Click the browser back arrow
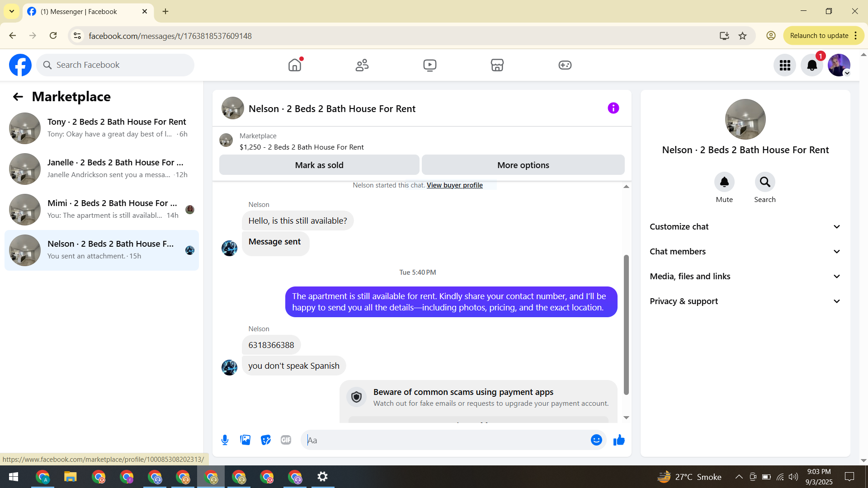868x488 pixels. click(13, 36)
